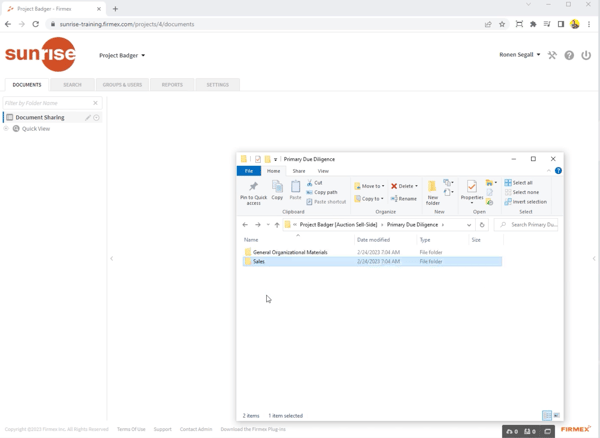Viewport: 600px width, 438px height.
Task: Click the Explorer help question mark icon
Action: click(558, 171)
